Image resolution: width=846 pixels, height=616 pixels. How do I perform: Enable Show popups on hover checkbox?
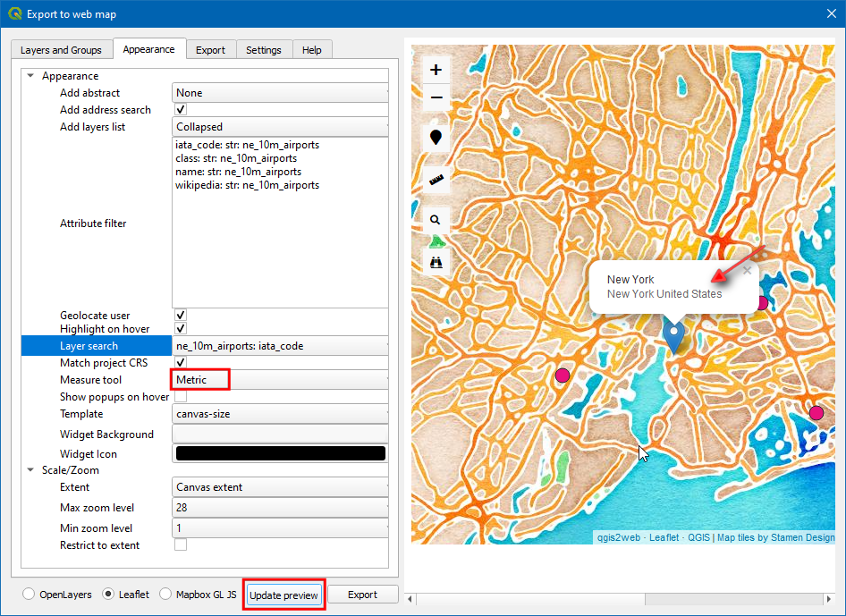181,397
